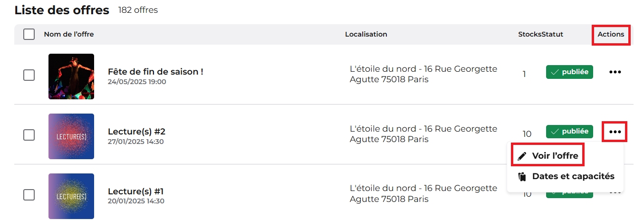Click checkmark icon in Fête publiée badge
Screen dimensions: 644x220
[x=554, y=72]
